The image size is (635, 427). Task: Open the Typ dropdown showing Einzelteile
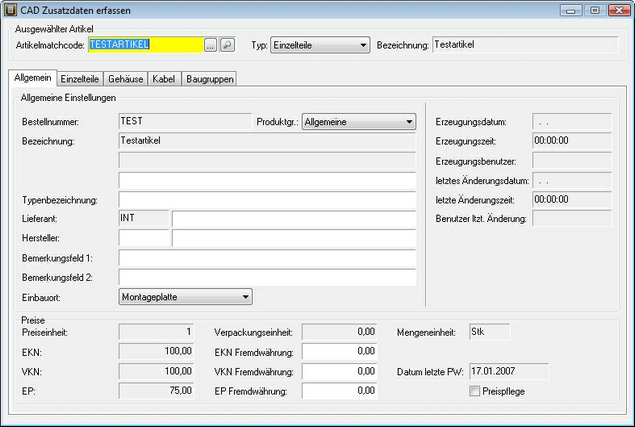pos(320,45)
